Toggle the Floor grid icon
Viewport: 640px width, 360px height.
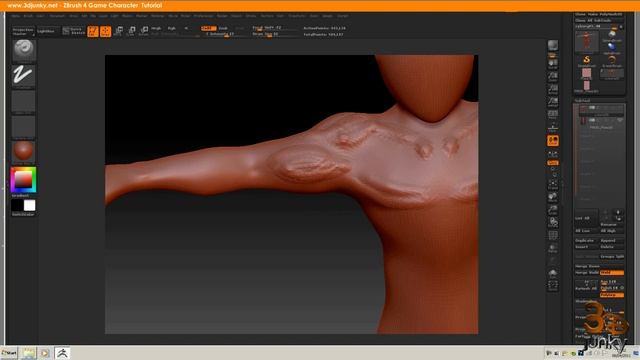pos(553,127)
